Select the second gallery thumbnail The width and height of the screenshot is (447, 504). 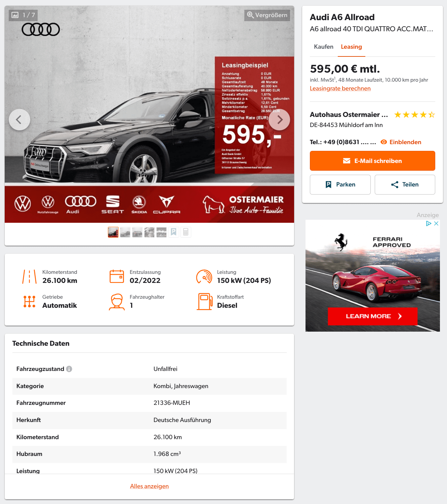pyautogui.click(x=125, y=232)
